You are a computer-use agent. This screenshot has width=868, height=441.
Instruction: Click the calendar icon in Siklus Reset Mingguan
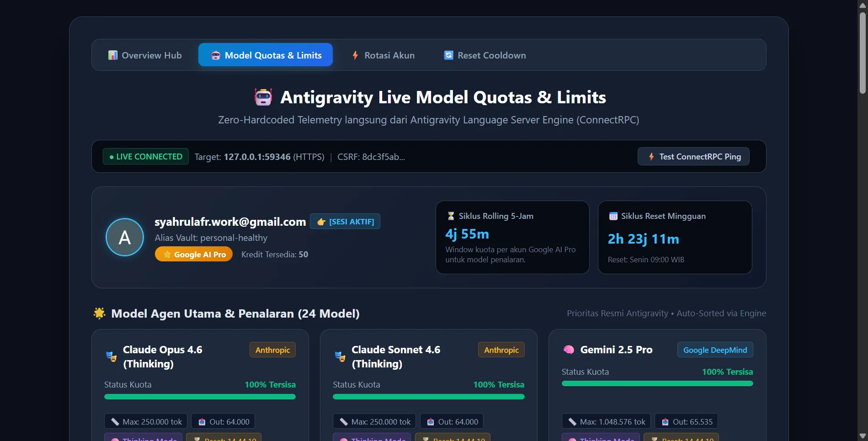(x=613, y=216)
